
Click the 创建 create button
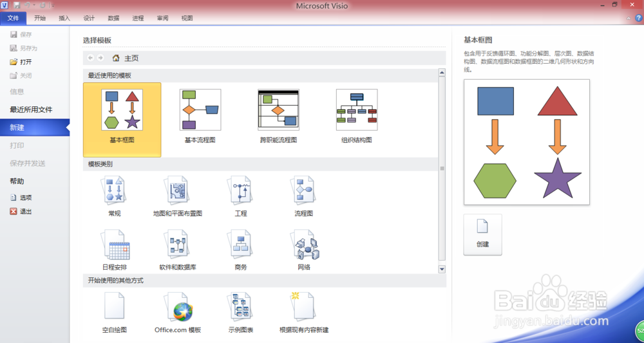point(482,235)
